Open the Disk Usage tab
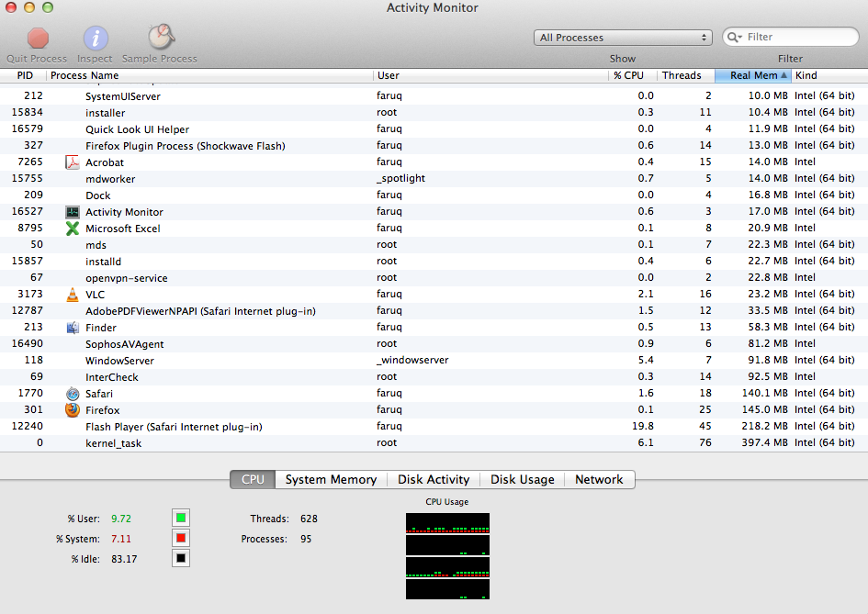The image size is (868, 614). click(x=522, y=480)
